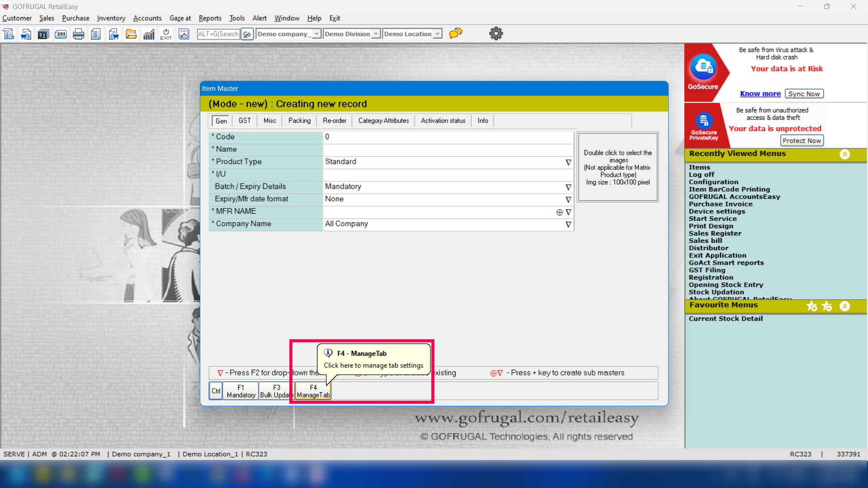Click the bar chart growth icon
Viewport: 868px width, 488px height.
(x=149, y=34)
